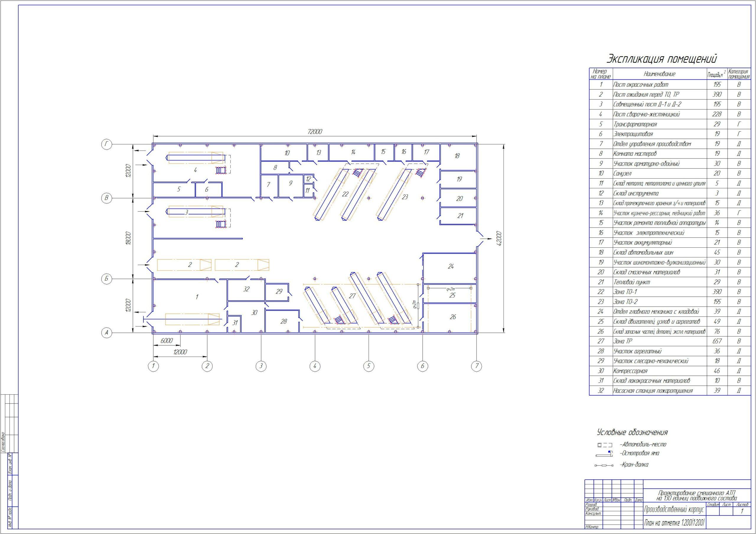Image resolution: width=756 pixels, height=534 pixels.
Task: Click the Наименование column header
Action: pyautogui.click(x=659, y=74)
